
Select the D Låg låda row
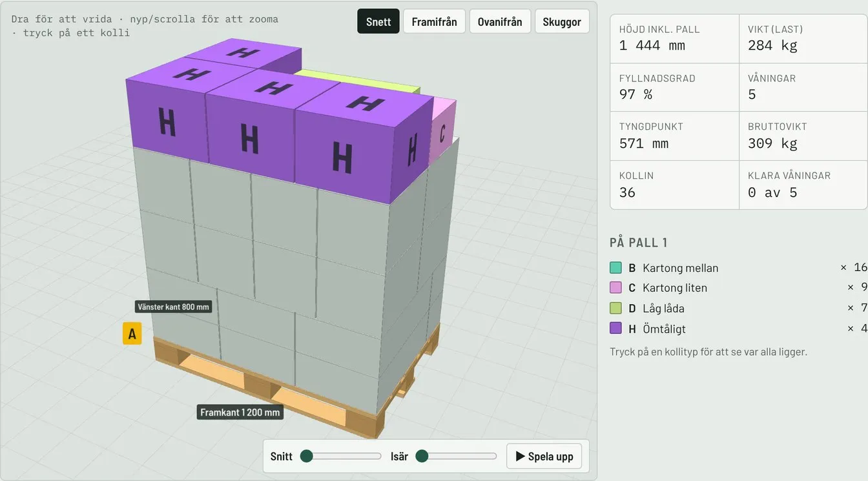pyautogui.click(x=738, y=308)
